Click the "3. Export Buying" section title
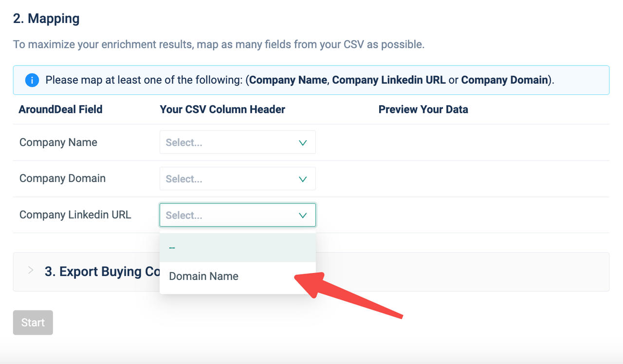This screenshot has height=364, width=623. pyautogui.click(x=100, y=272)
